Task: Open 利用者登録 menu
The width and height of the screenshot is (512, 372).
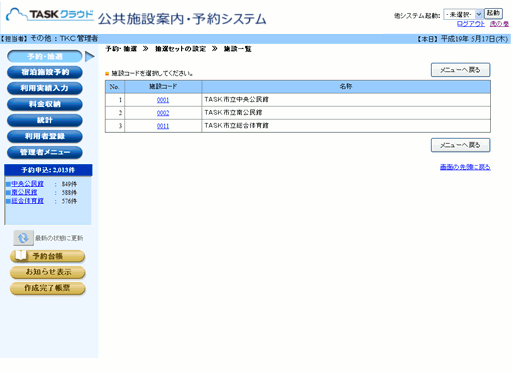Action: click(x=45, y=136)
